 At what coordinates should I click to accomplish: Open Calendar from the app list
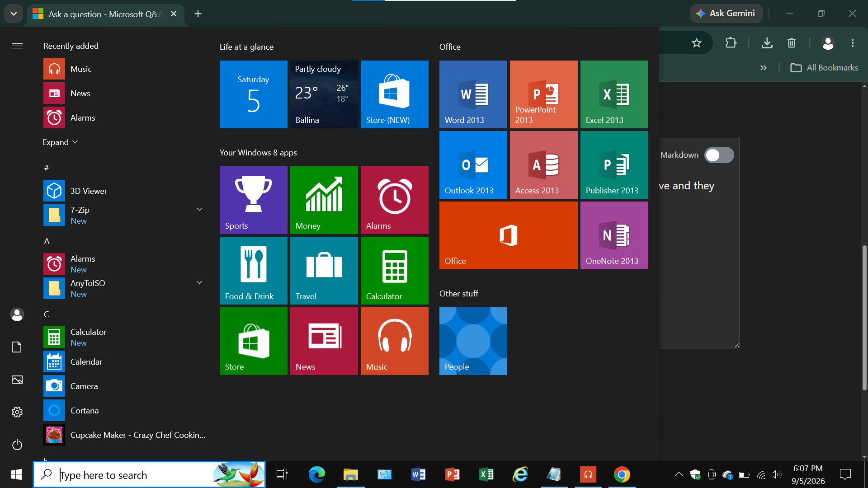(124, 361)
